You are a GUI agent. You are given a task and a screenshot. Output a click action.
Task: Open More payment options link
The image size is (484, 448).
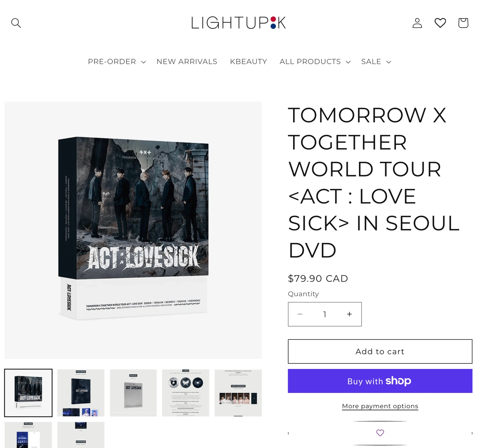tap(380, 406)
